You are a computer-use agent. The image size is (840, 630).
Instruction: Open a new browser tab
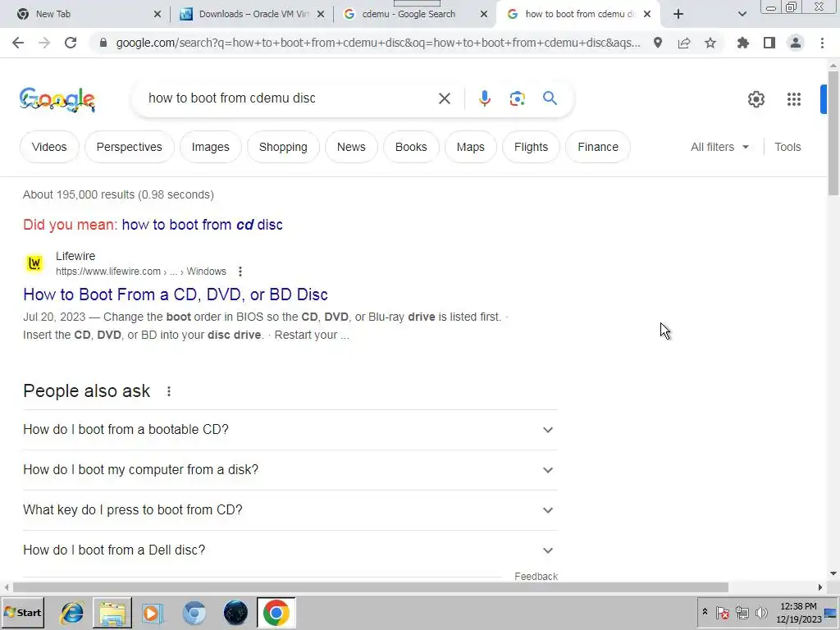678,15
